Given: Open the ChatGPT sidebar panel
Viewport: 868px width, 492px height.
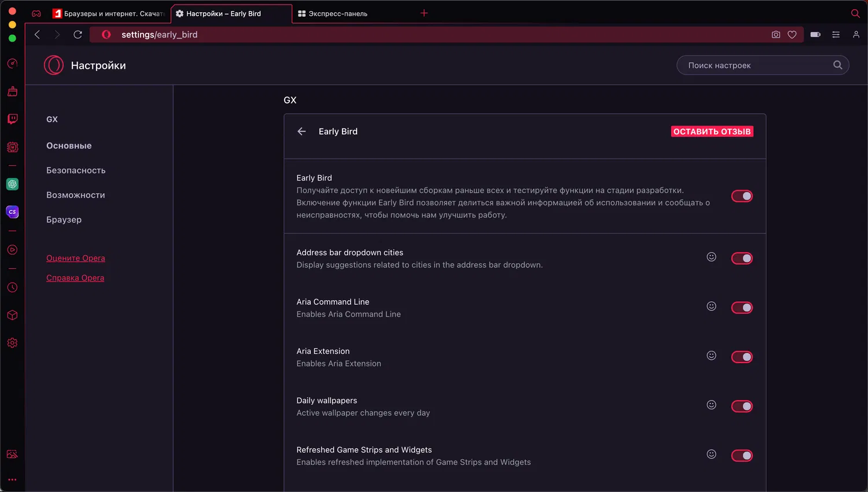Looking at the screenshot, I should (12, 184).
